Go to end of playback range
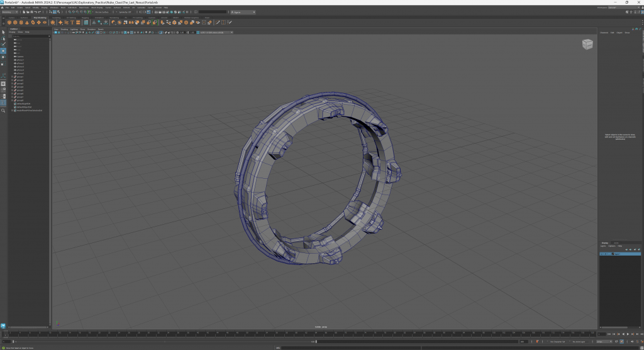The image size is (644, 350). [x=642, y=334]
